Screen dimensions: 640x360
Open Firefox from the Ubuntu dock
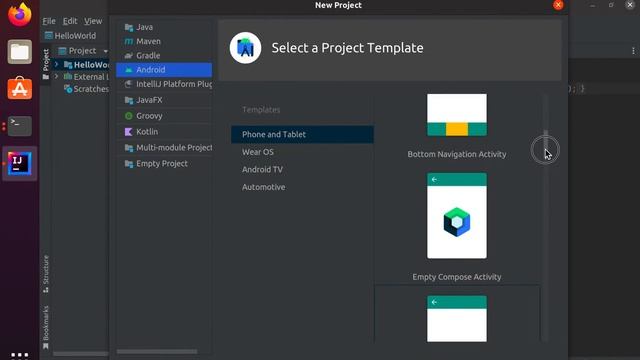tap(19, 14)
